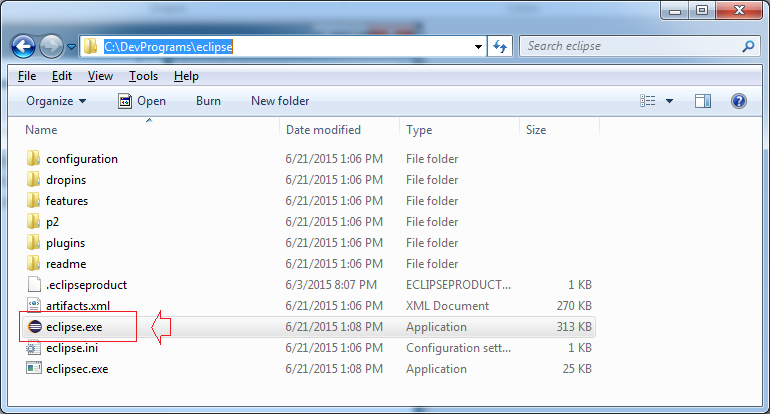The height and width of the screenshot is (414, 770).
Task: Select the artifacts.xml file icon
Action: (x=34, y=305)
